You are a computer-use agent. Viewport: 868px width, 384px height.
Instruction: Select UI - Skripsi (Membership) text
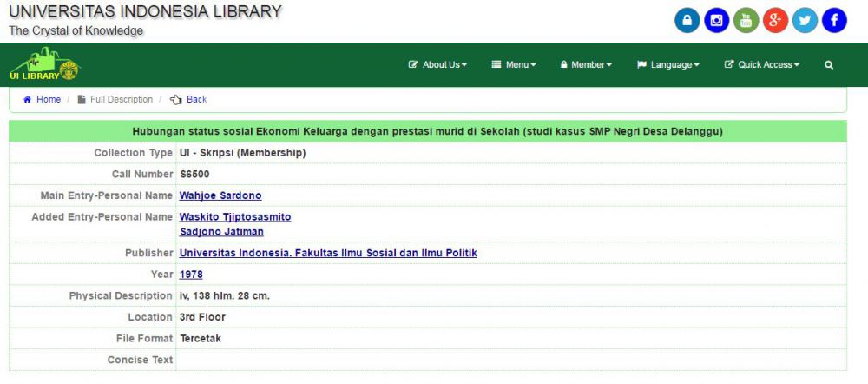coord(242,153)
